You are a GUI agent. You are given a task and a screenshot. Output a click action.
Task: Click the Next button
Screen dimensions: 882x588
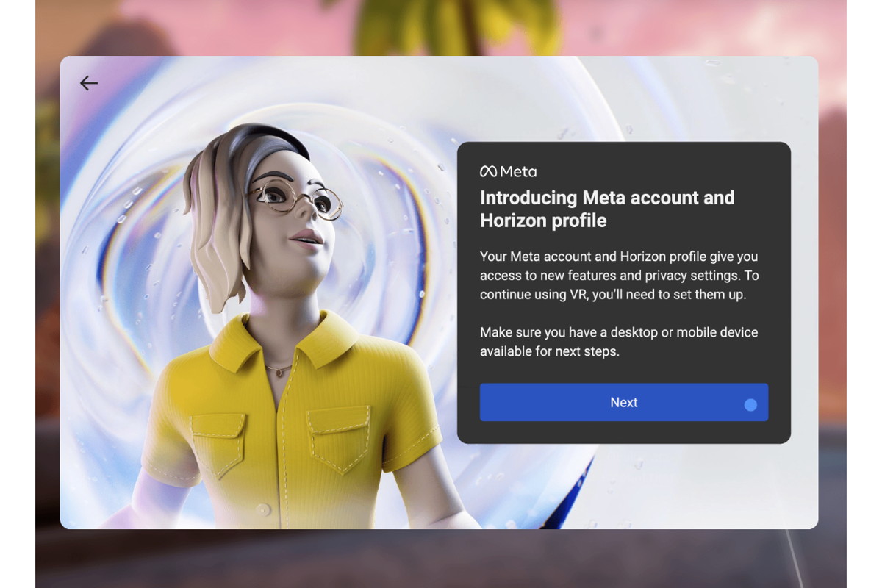pos(624,403)
